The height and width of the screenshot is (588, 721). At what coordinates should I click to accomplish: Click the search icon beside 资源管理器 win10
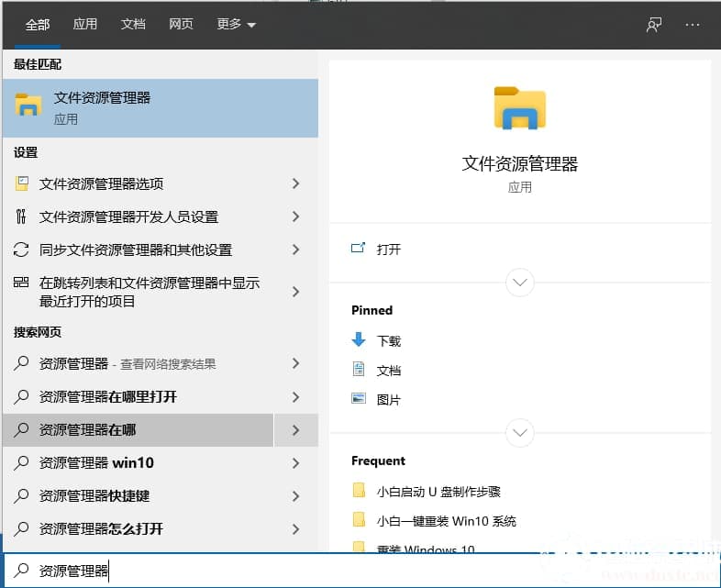pyautogui.click(x=21, y=462)
